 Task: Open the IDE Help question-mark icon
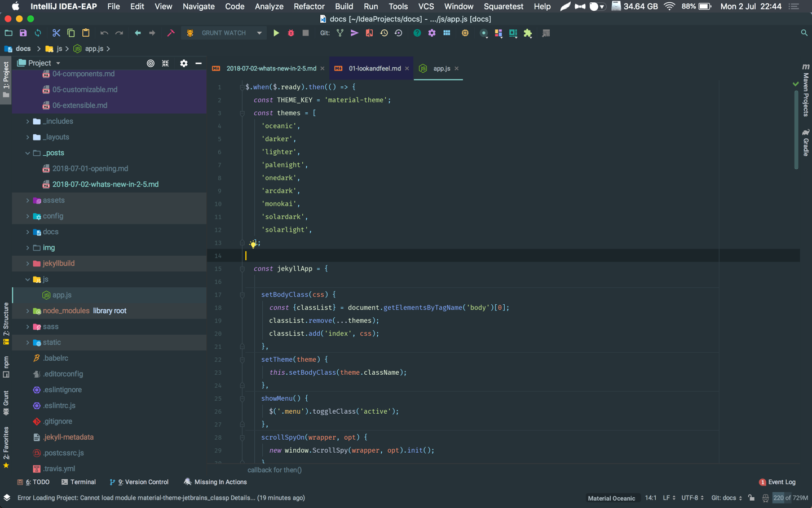pos(417,33)
